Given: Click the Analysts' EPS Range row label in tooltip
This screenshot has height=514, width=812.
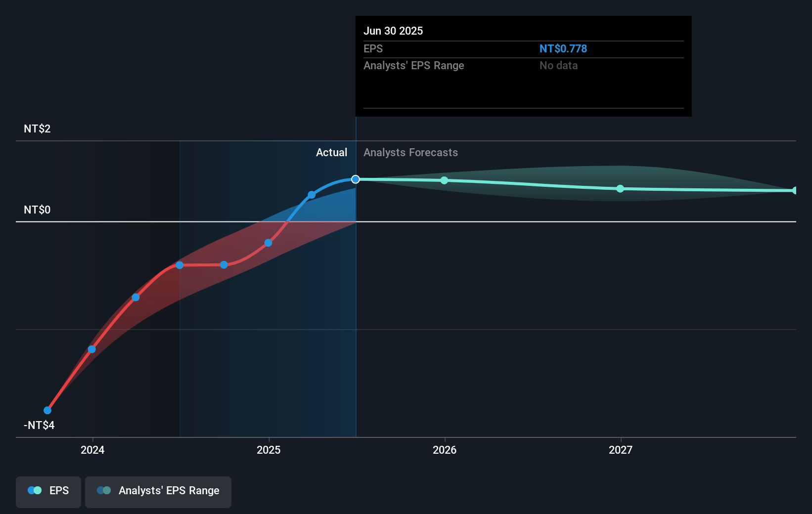Looking at the screenshot, I should point(413,65).
